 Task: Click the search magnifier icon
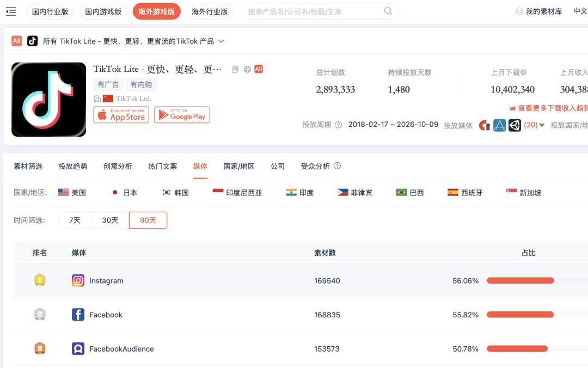pos(388,11)
